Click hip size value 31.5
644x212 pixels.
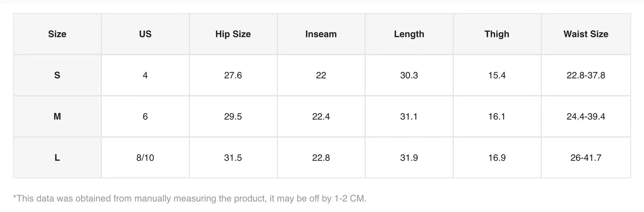233,158
